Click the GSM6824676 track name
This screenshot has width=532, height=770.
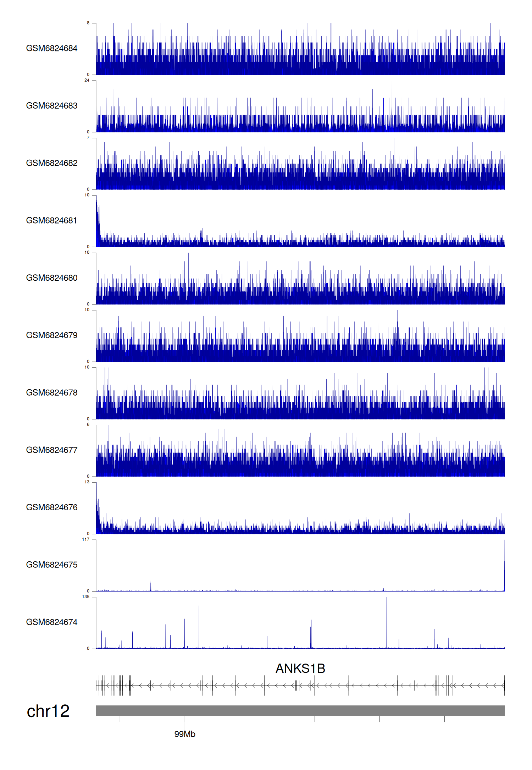point(52,507)
